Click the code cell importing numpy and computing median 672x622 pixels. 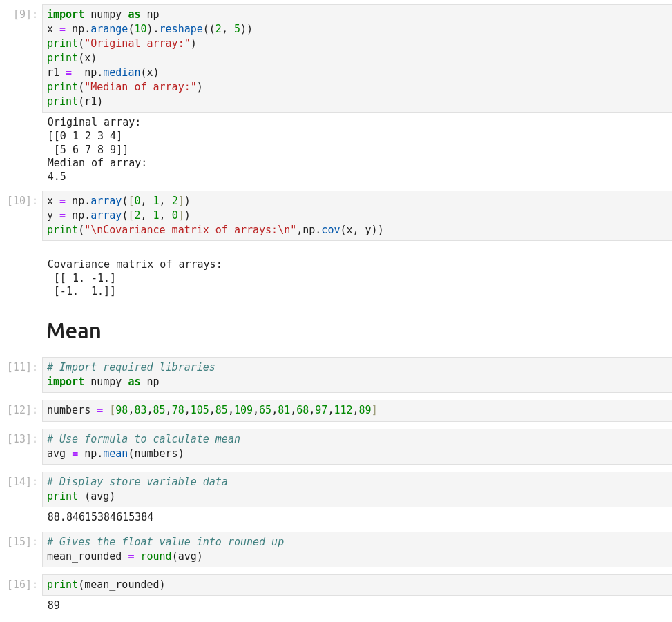point(345,58)
